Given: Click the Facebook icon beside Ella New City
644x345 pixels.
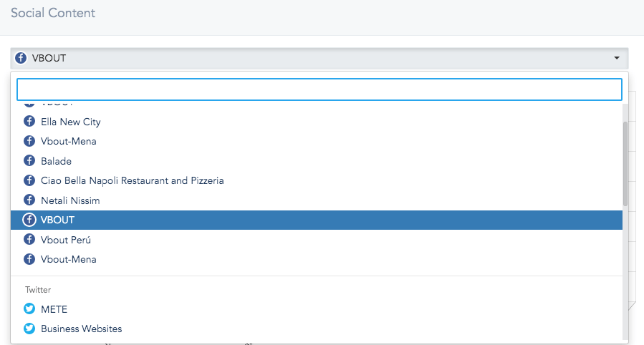Looking at the screenshot, I should click(29, 122).
